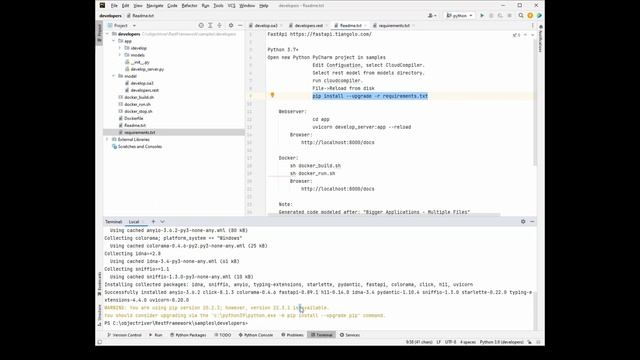Select the Readme.txt editor tab
This screenshot has width=640, height=360.
(351, 25)
